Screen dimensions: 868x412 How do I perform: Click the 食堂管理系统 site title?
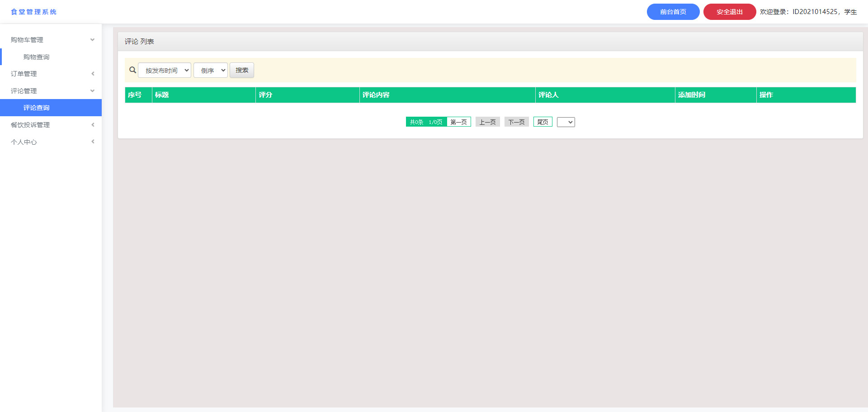pos(34,12)
